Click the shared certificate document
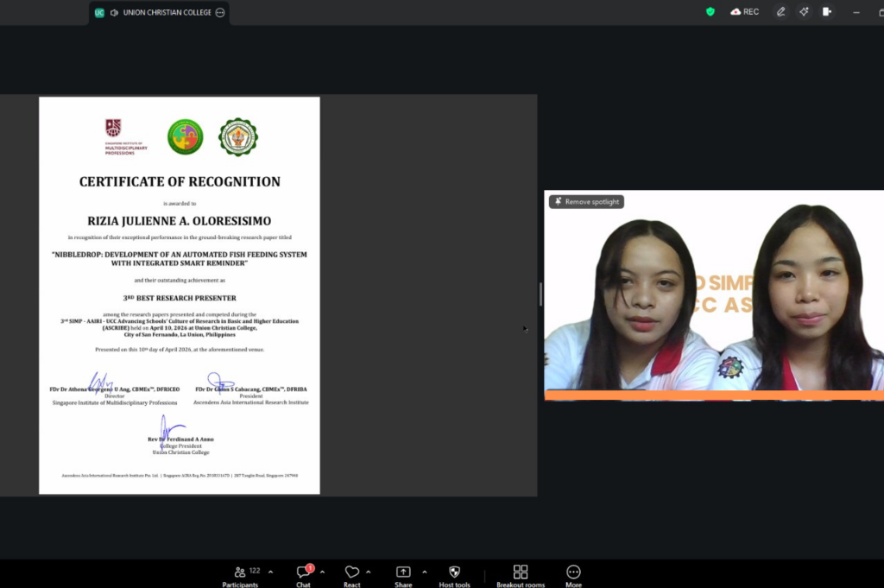 180,295
